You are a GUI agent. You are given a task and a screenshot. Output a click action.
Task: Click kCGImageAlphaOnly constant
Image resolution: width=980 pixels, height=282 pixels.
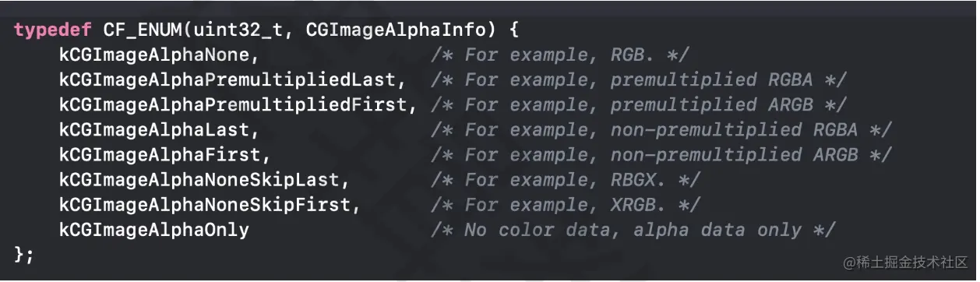coord(153,230)
